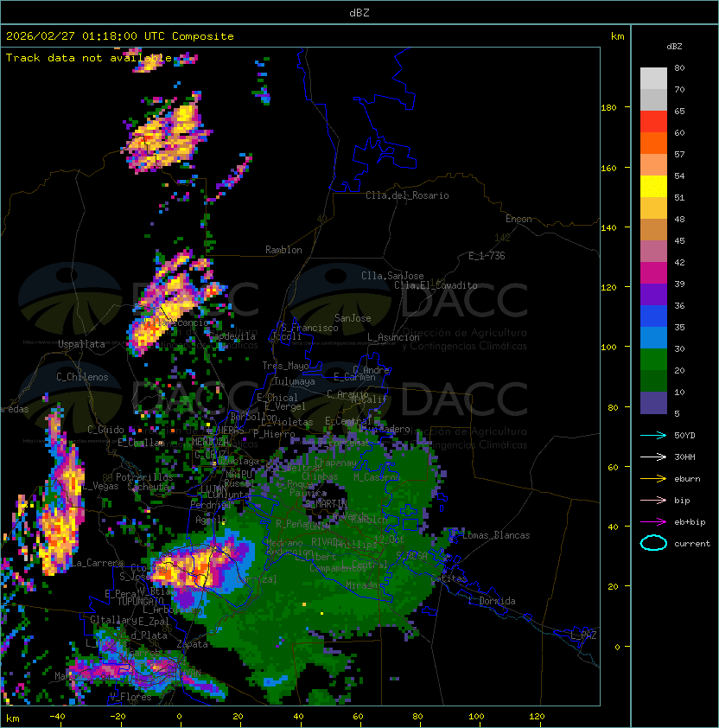Click the 'E_Chical' map label

click(277, 398)
